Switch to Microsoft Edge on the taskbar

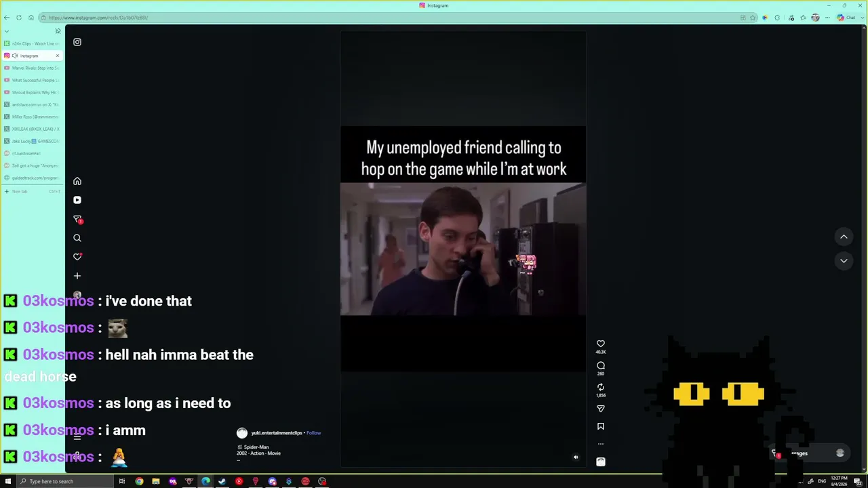pos(205,481)
